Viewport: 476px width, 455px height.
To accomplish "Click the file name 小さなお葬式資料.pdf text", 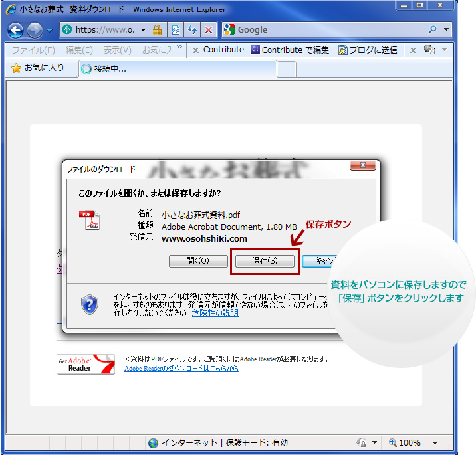I will pyautogui.click(x=201, y=215).
